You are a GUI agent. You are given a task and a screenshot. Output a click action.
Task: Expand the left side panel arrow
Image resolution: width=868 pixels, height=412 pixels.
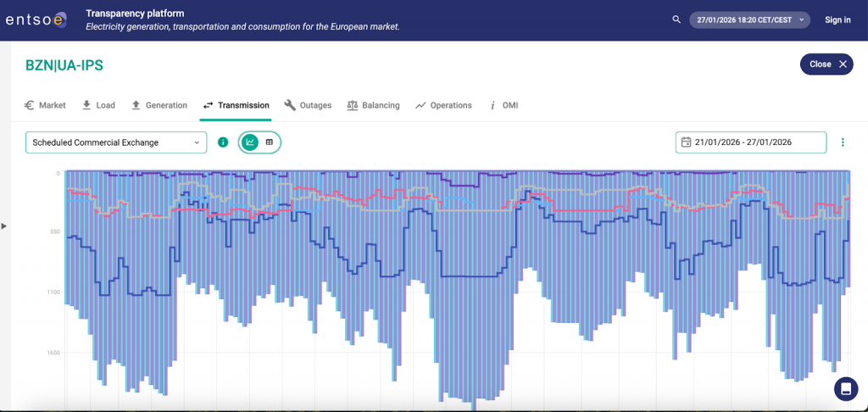(4, 226)
